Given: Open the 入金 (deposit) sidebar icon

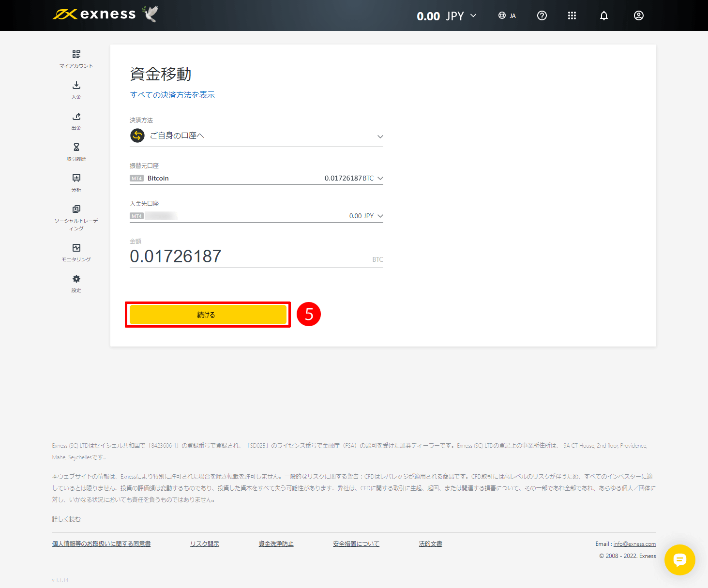Looking at the screenshot, I should (x=76, y=90).
